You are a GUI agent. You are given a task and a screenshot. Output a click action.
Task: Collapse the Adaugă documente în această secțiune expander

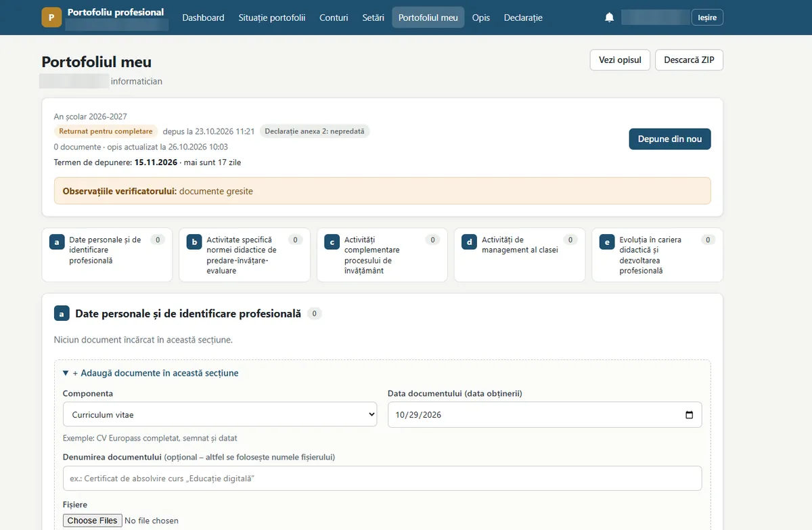(x=150, y=373)
